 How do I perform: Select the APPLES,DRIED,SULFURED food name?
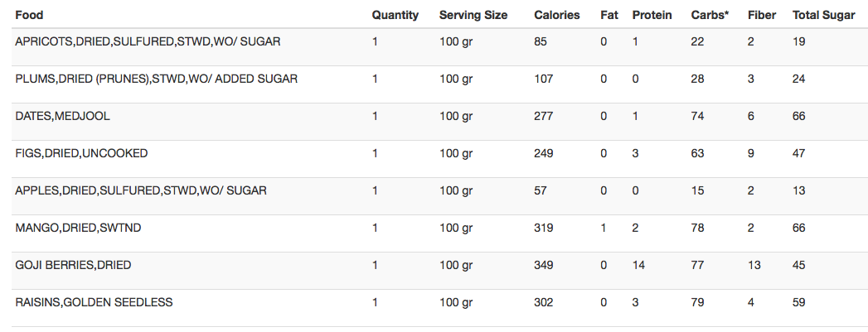[141, 191]
